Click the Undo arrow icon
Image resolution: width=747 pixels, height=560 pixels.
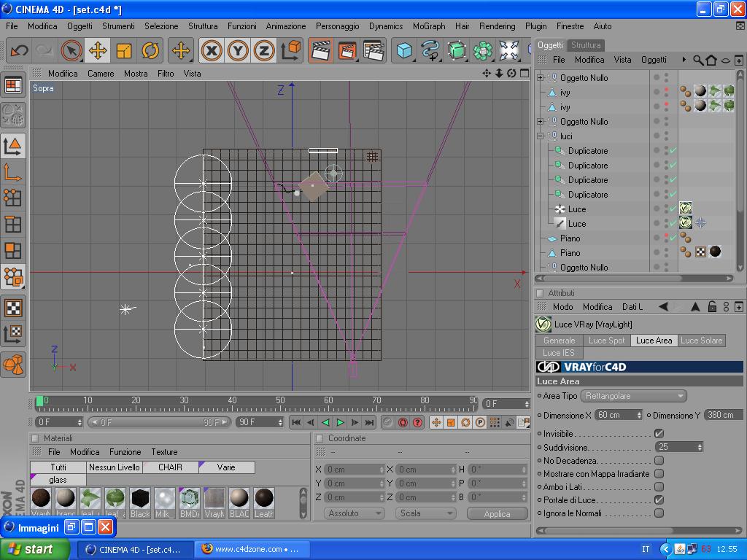click(x=19, y=50)
